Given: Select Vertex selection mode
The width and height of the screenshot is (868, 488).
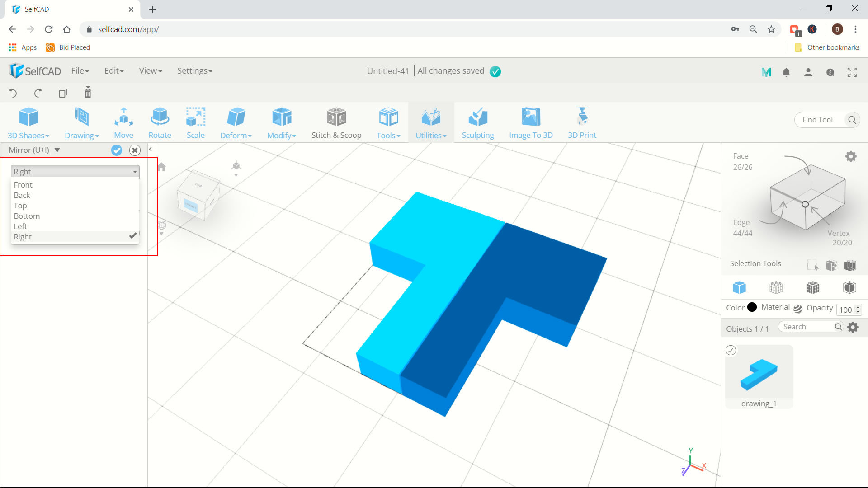Looking at the screenshot, I should pyautogui.click(x=840, y=238).
